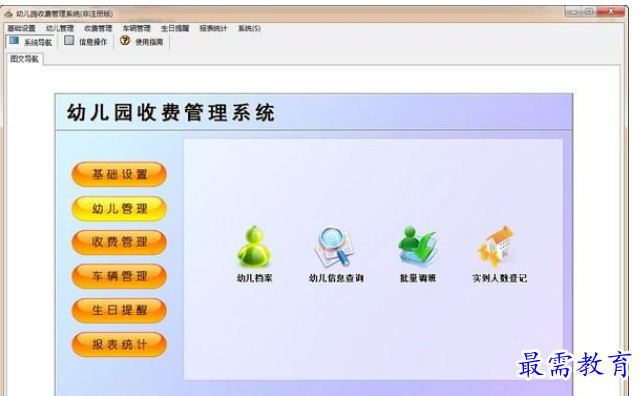The width and height of the screenshot is (640, 396).
Task: Click the 信息操作 toolbar item
Action: 86,42
